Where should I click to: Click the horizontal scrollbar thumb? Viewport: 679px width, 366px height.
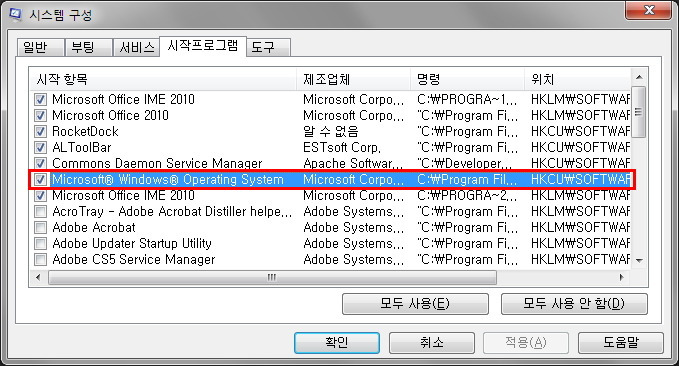272,277
